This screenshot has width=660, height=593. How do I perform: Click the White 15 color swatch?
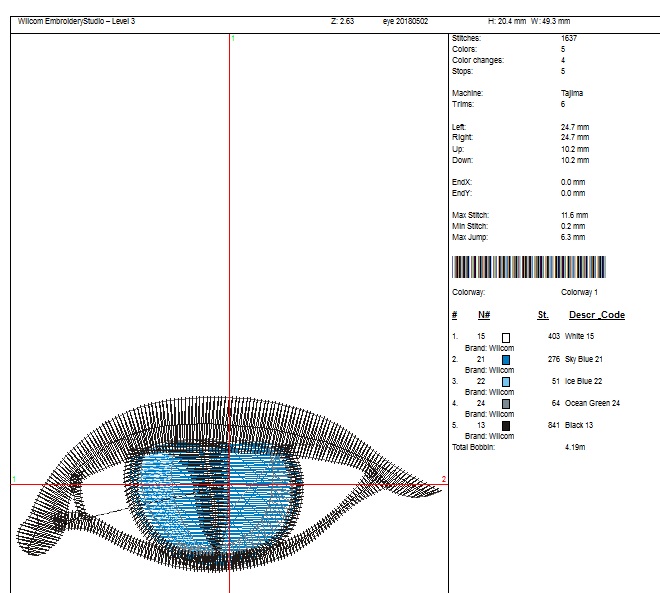[506, 338]
